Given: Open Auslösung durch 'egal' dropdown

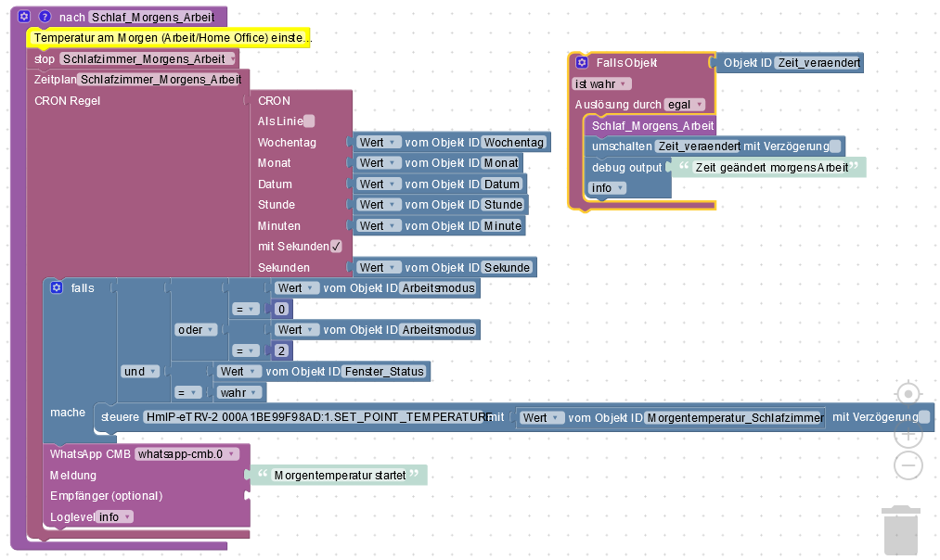Looking at the screenshot, I should click(x=685, y=104).
